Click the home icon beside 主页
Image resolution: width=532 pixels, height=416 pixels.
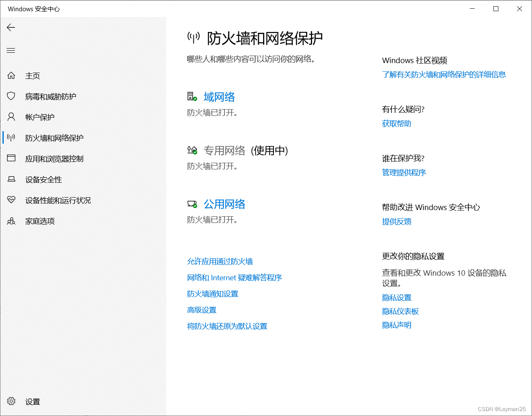tap(11, 76)
